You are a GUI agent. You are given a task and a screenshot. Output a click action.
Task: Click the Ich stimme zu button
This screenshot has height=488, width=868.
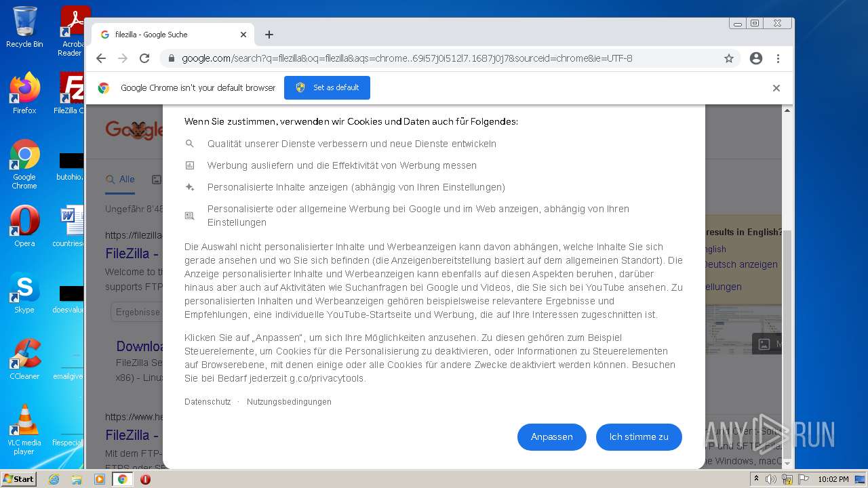pos(639,437)
